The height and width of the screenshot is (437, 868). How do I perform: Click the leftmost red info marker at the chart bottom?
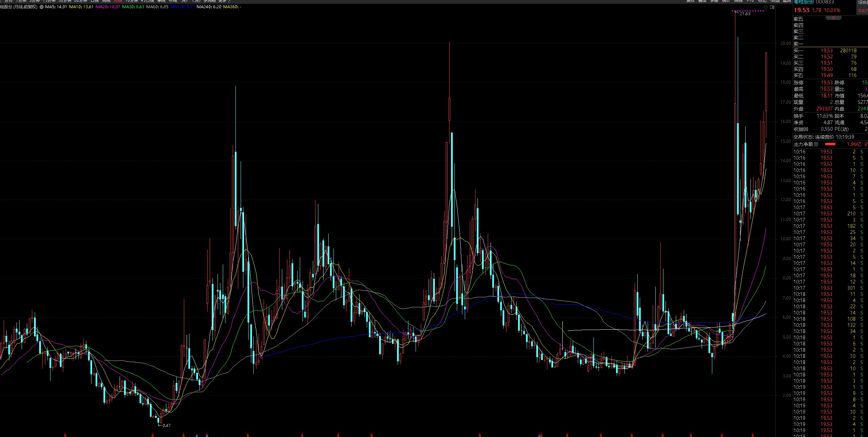tap(65, 435)
